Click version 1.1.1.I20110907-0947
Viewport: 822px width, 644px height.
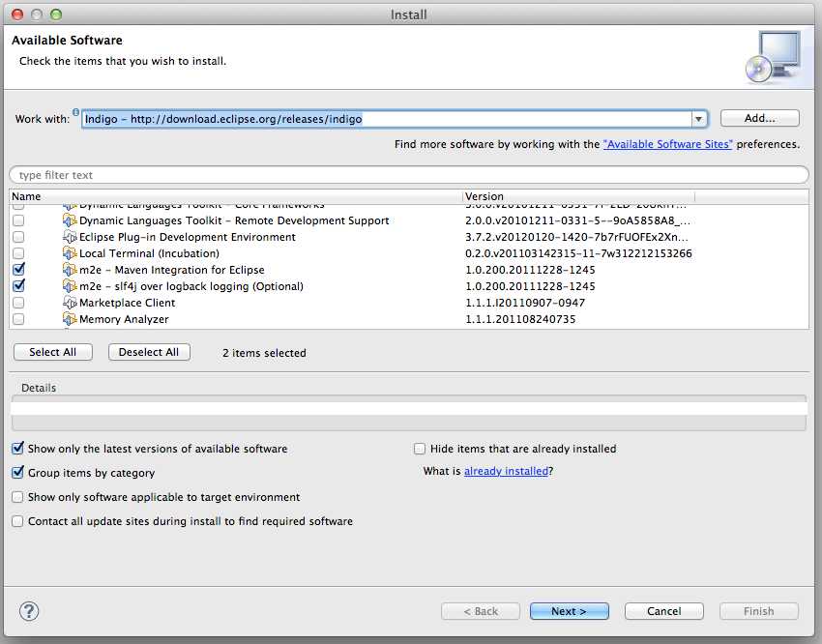525,303
